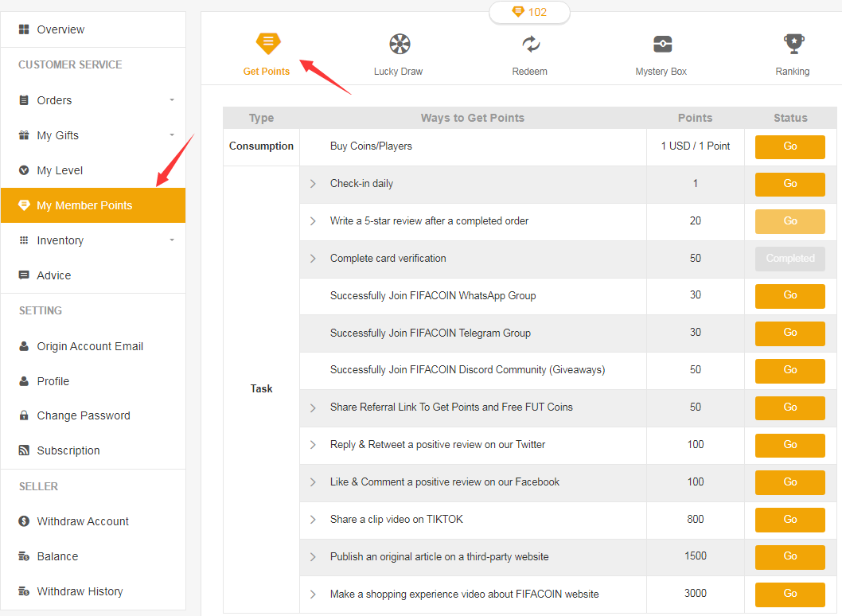Expand the Complete card verification row
The image size is (842, 616).
point(313,259)
